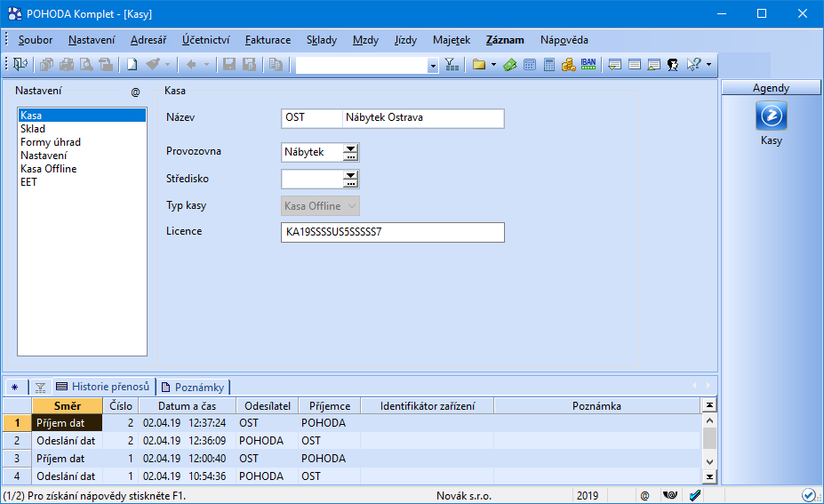Click the second floppy disk save icon
This screenshot has height=504, width=824.
(x=249, y=65)
